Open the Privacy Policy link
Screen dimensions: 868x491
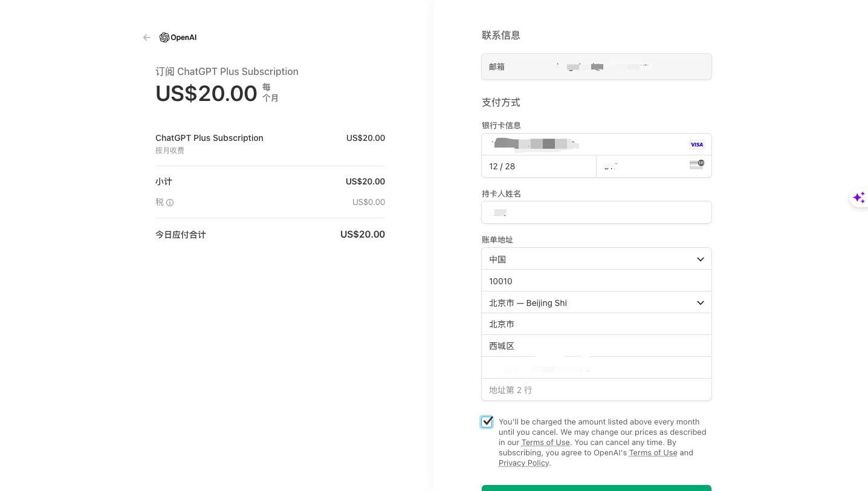[524, 463]
